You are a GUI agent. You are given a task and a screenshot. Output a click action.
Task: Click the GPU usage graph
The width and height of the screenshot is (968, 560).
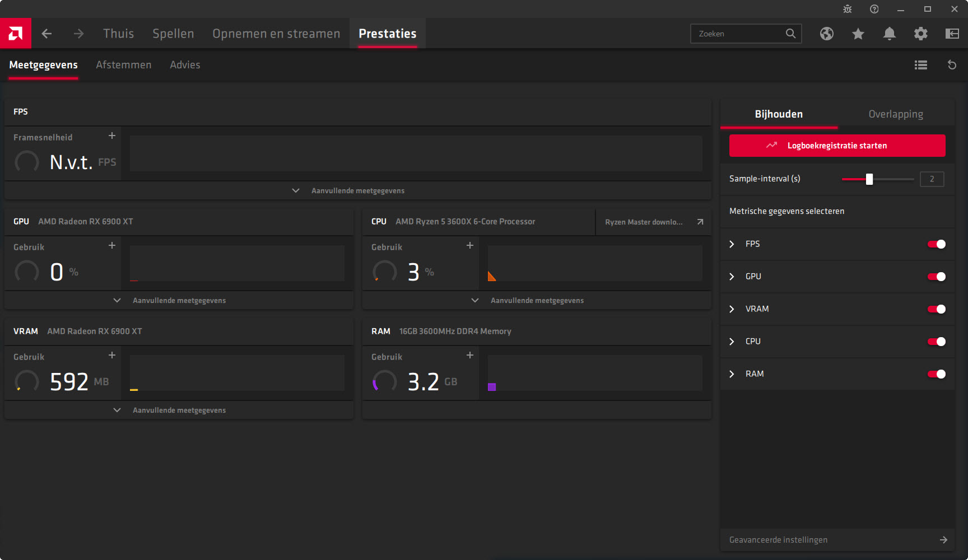point(237,263)
